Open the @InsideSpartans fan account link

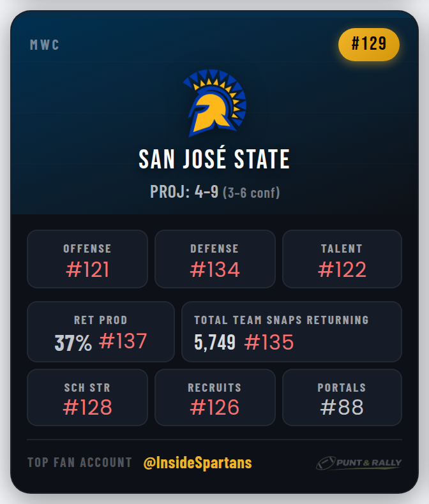(x=198, y=463)
